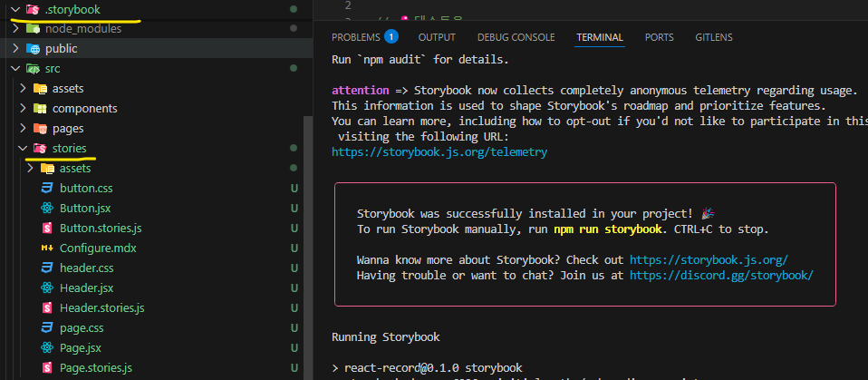Switch to the PROBLEMS tab
This screenshot has width=868, height=380.
point(358,37)
